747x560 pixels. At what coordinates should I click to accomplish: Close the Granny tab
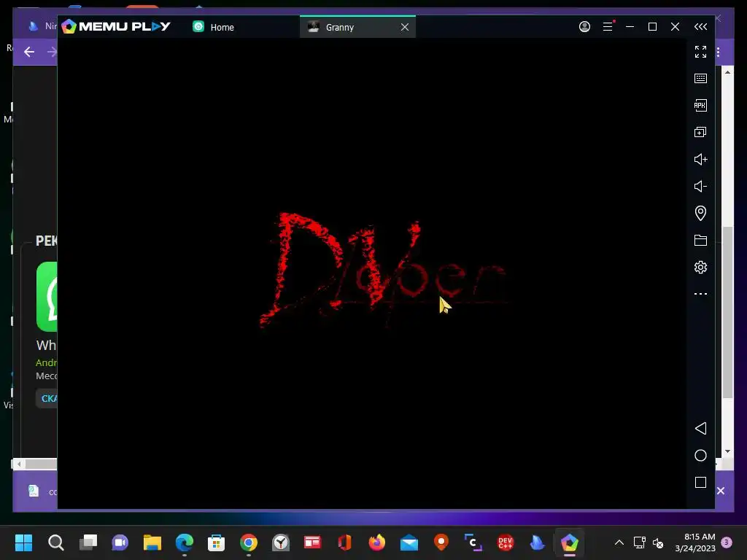coord(405,27)
